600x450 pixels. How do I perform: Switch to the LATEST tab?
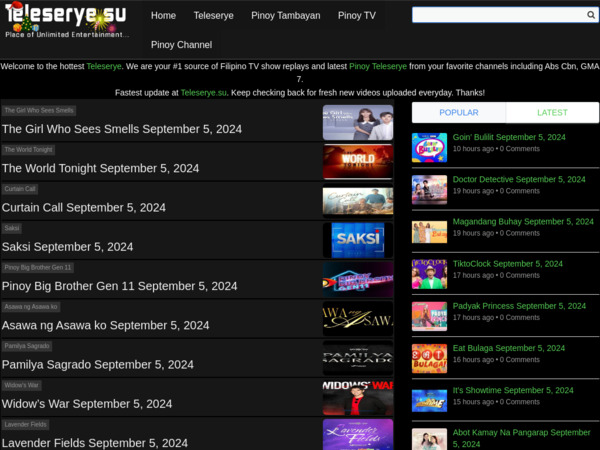click(552, 112)
